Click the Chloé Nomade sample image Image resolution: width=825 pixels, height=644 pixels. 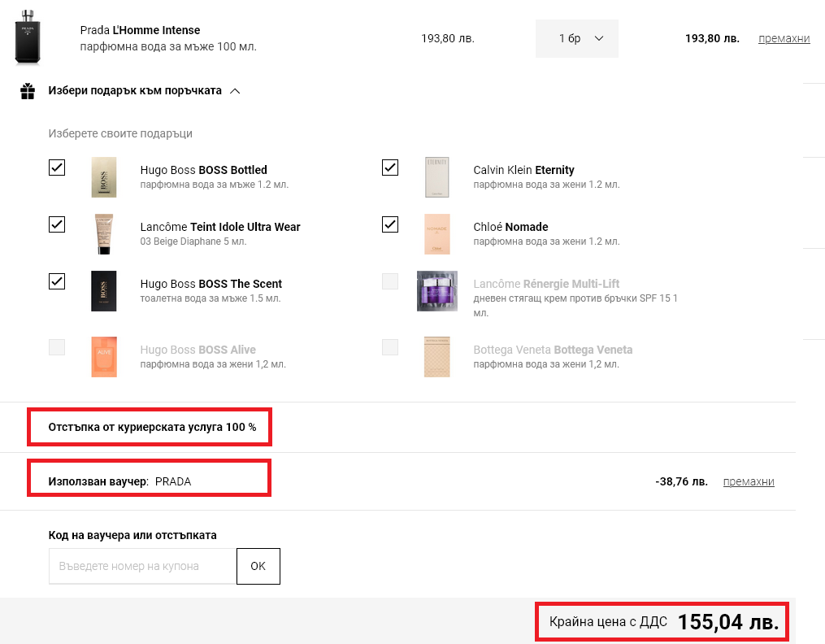click(x=436, y=234)
